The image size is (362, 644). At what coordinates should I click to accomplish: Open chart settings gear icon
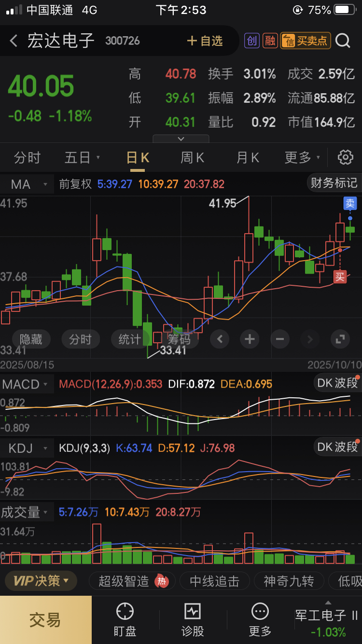(345, 157)
